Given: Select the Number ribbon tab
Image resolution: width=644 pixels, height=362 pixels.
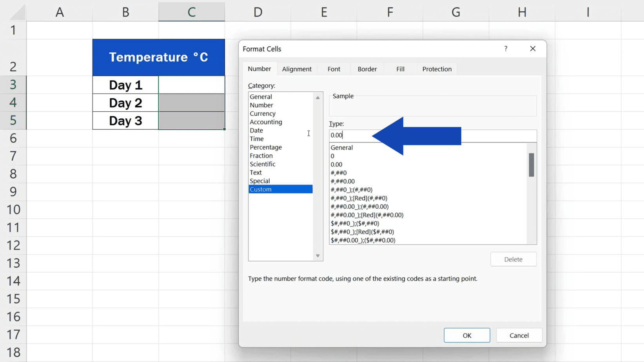Looking at the screenshot, I should tap(259, 69).
